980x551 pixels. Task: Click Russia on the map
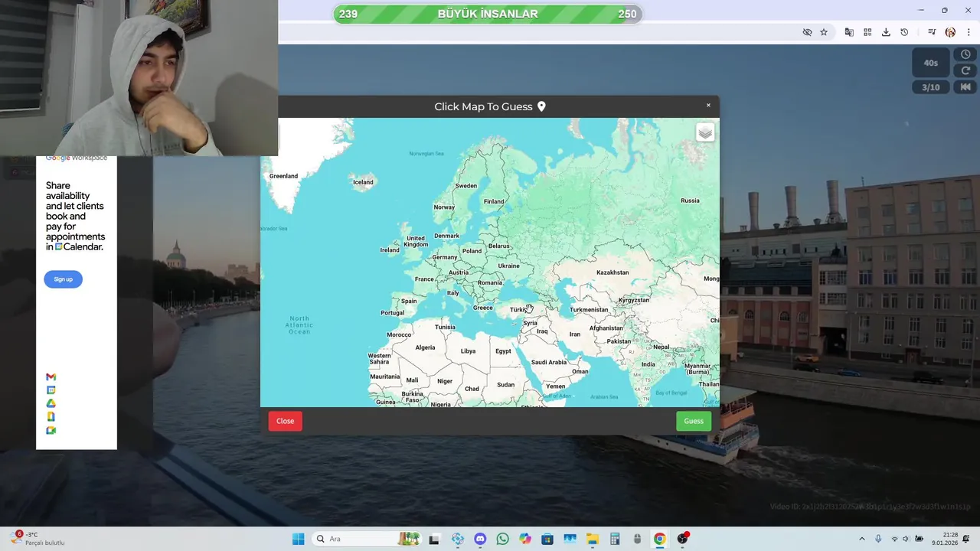(690, 201)
